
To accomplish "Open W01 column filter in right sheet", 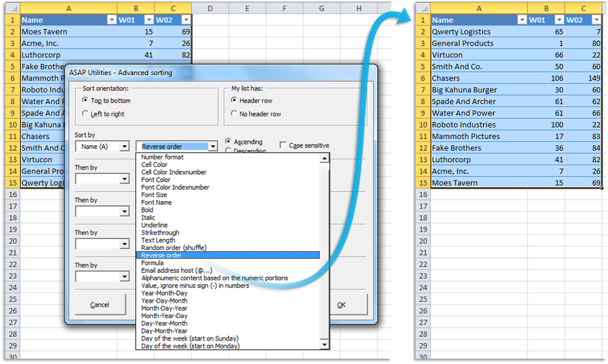I will [559, 20].
